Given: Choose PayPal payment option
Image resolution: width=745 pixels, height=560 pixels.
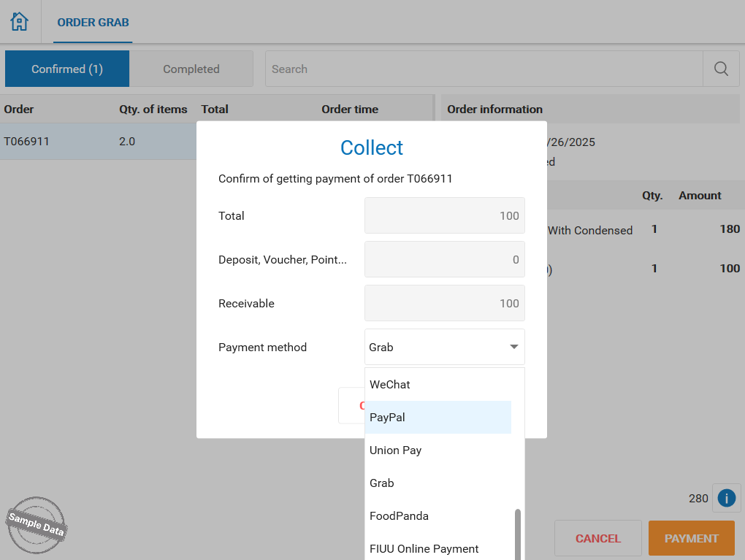Looking at the screenshot, I should pyautogui.click(x=387, y=417).
